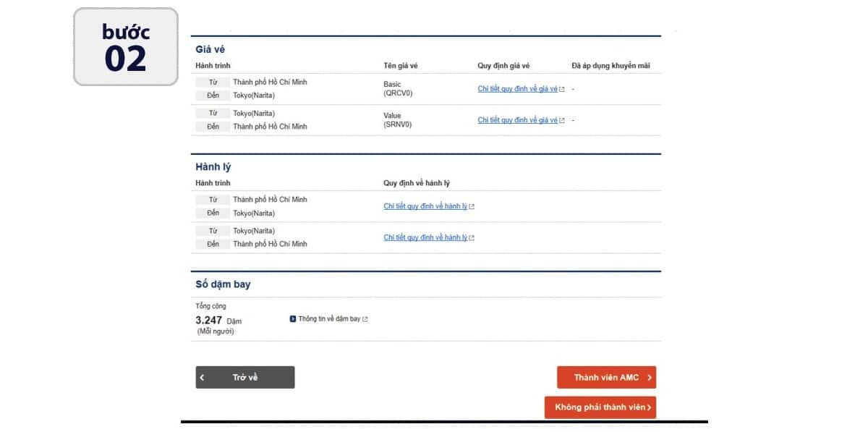Viewport: 868px width, 432px height.
Task: Continue with Không phải thành viên
Action: coord(599,407)
